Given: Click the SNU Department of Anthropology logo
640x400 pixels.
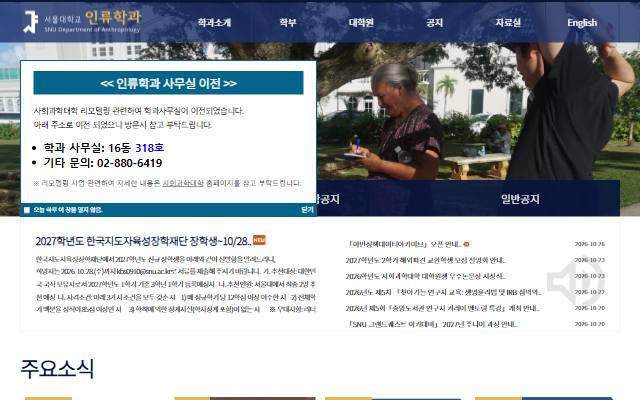Looking at the screenshot, I should tap(82, 21).
